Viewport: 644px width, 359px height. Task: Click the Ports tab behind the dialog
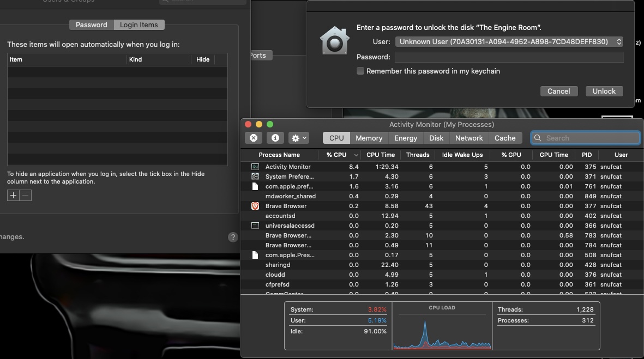(261, 56)
